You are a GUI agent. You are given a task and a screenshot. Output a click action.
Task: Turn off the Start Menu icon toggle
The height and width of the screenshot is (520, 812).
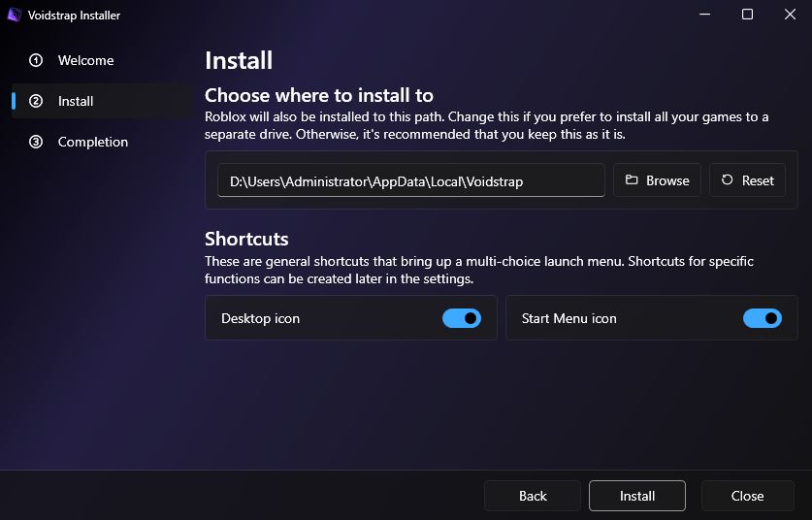(x=763, y=318)
